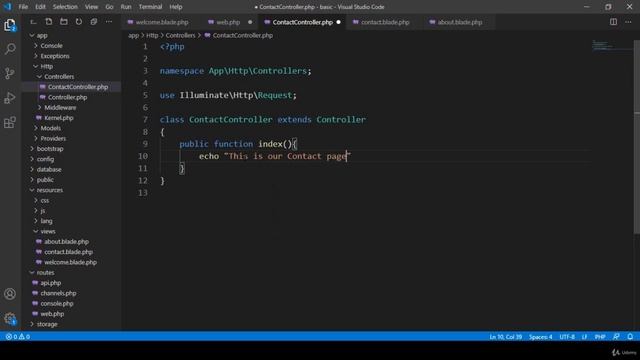Click the New Folder icon in explorer
This screenshot has width=640, height=360.
pos(64,22)
